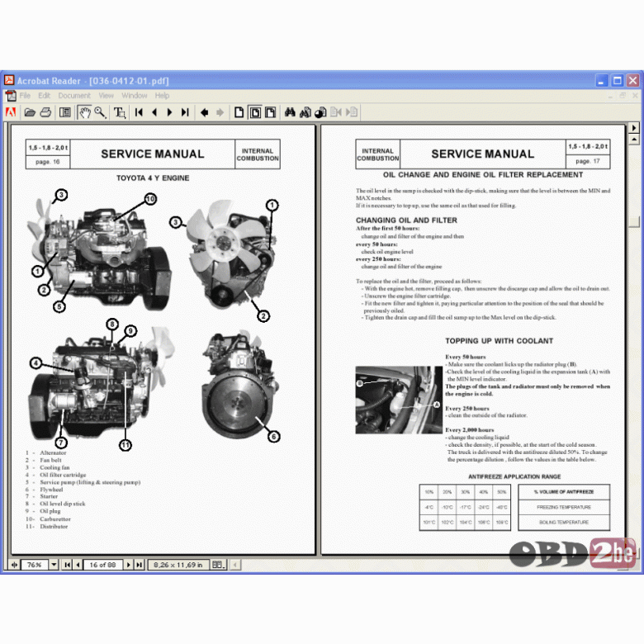Click the vertical scrollbar thumb

point(634,221)
